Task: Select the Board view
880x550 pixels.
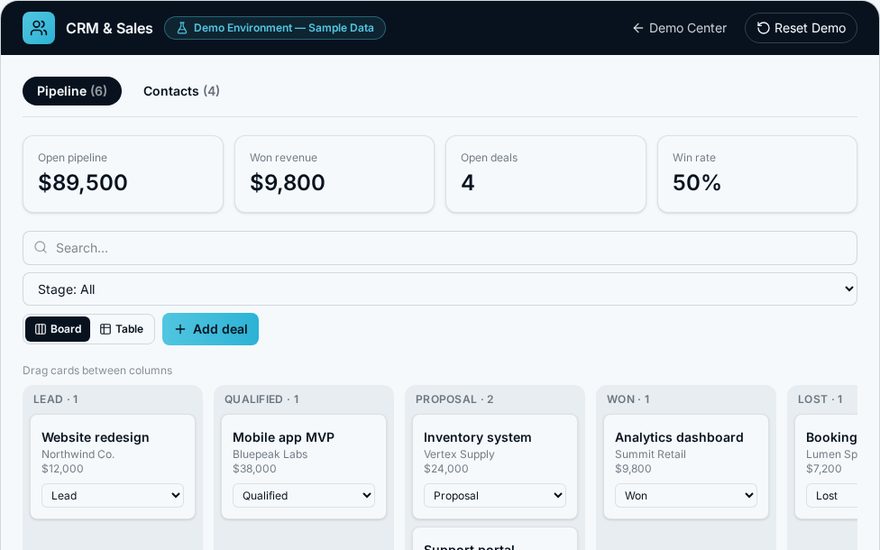Action: pyautogui.click(x=58, y=329)
